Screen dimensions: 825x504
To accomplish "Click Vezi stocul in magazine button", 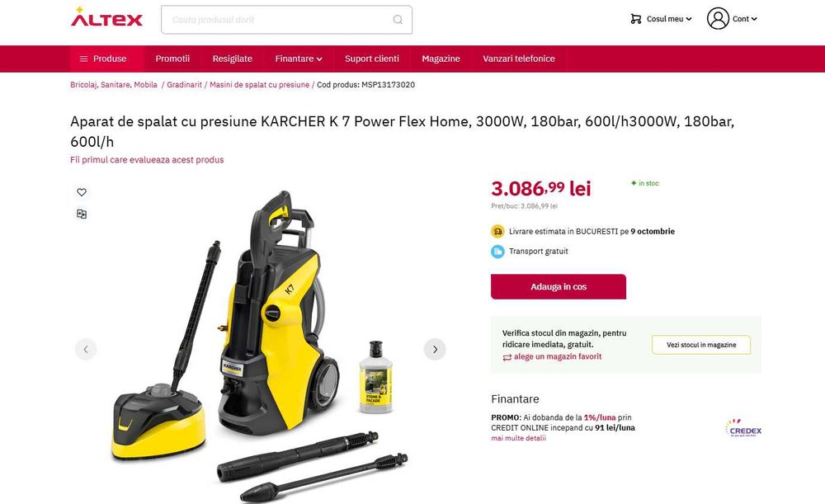I will pyautogui.click(x=700, y=345).
